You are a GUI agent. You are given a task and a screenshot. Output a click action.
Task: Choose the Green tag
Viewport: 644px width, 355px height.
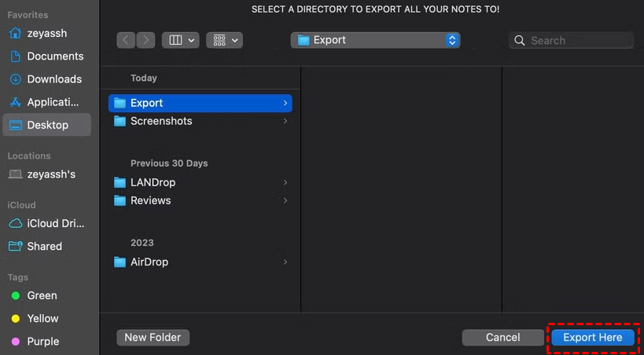[42, 295]
